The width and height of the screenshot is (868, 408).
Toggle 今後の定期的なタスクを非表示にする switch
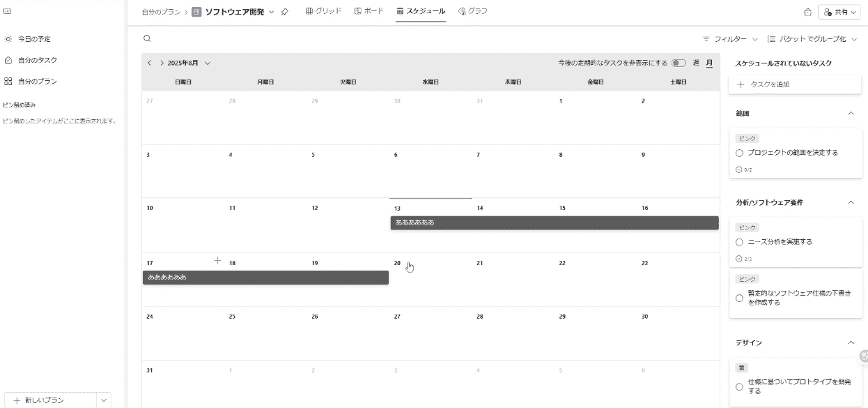679,63
